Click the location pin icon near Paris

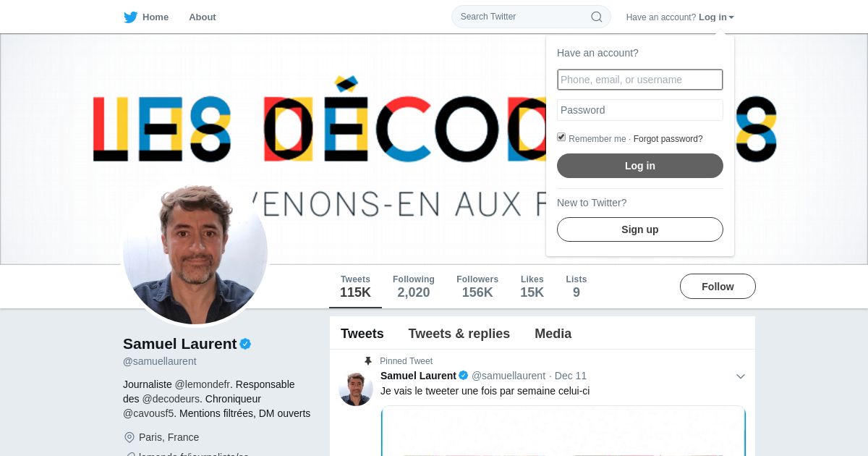[x=129, y=437]
